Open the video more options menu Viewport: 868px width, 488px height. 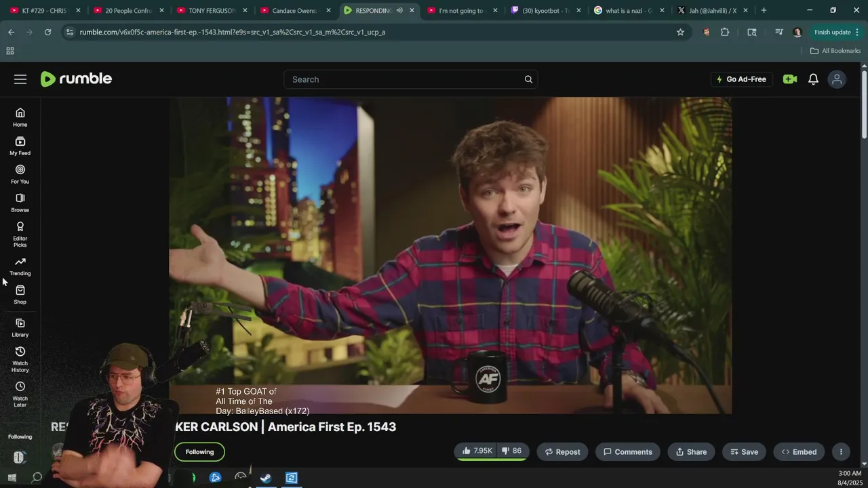[x=841, y=451]
